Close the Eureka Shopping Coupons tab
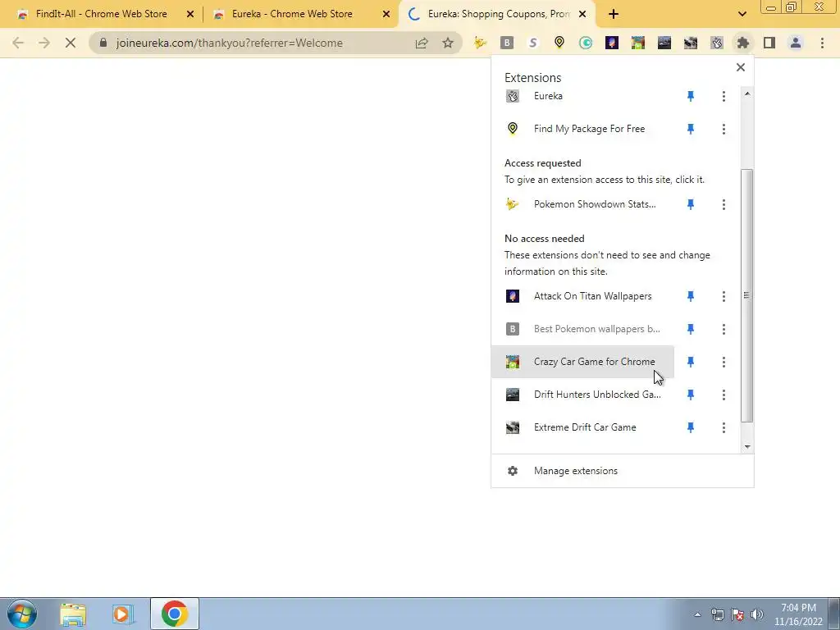 click(582, 15)
